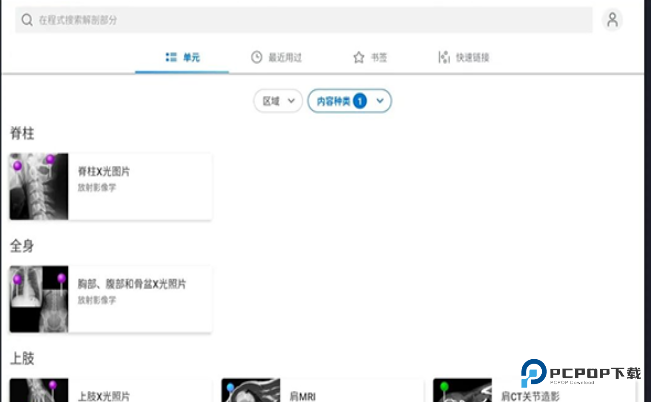Viewport: 651px width, 402px height.
Task: Open the user profile icon
Action: pos(612,20)
